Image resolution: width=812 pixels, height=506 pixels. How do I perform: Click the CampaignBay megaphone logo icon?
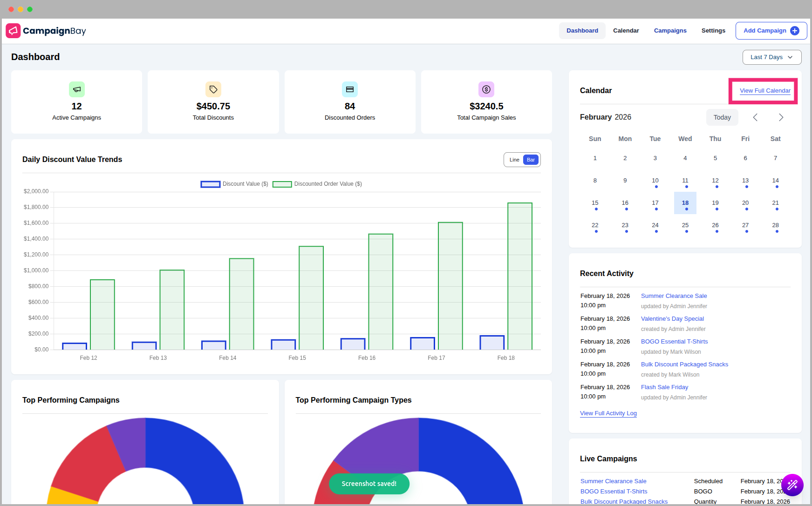13,31
